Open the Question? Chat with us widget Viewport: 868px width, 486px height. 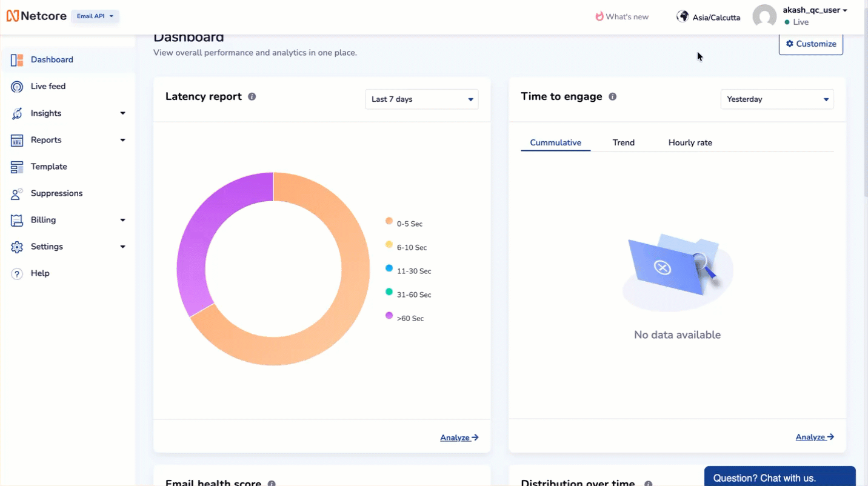(x=780, y=478)
